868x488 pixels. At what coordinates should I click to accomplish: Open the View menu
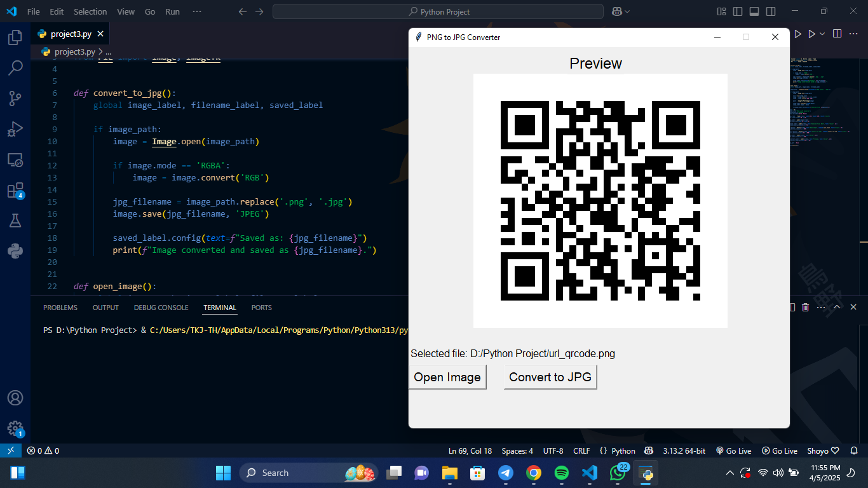click(126, 11)
